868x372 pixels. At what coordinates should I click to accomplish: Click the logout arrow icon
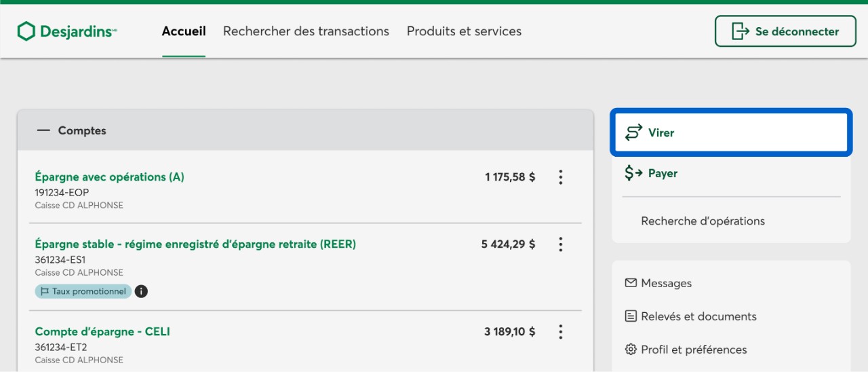pos(740,31)
